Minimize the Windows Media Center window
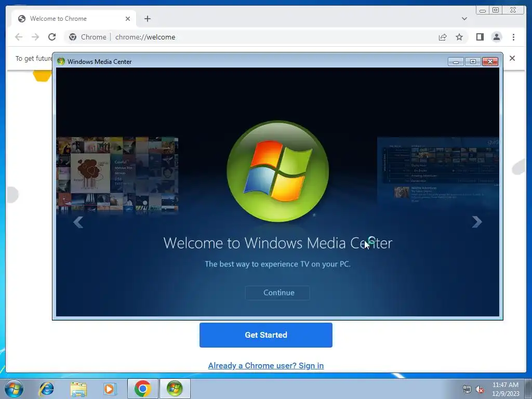 (456, 62)
